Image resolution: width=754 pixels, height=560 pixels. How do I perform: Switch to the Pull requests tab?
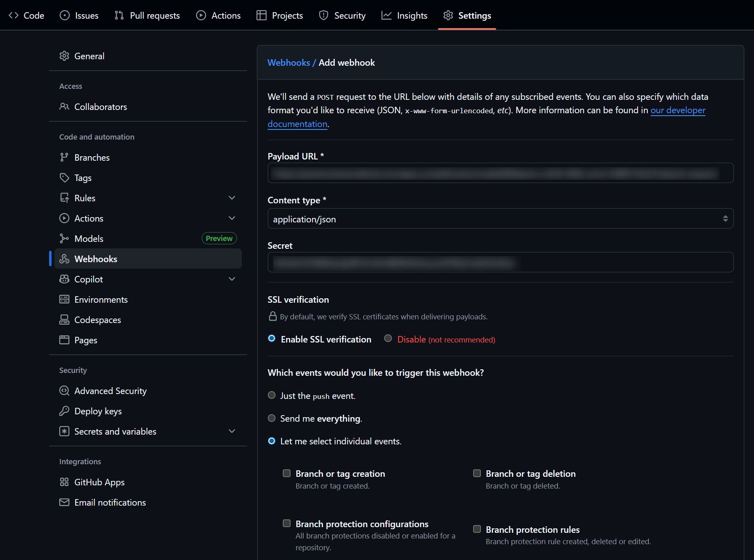147,15
